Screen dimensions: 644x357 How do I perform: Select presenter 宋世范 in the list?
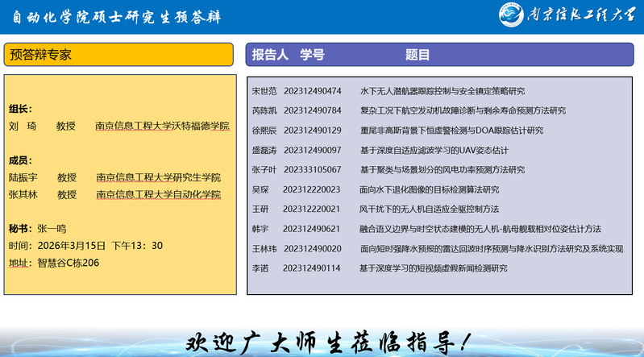pos(264,91)
